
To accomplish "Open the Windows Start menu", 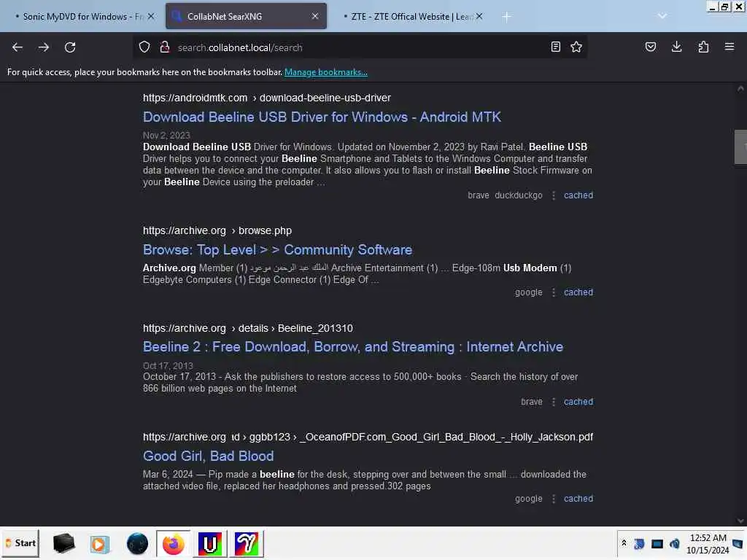I will point(20,543).
